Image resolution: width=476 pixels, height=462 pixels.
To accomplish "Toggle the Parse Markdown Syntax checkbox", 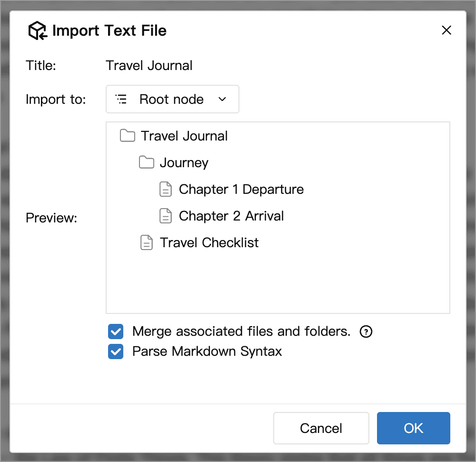I will [116, 352].
